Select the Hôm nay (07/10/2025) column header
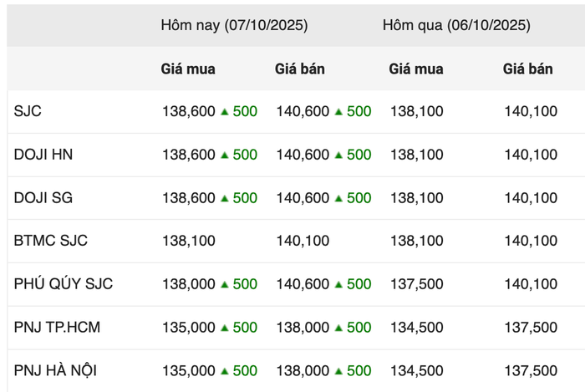The image size is (585, 392). pos(234,25)
